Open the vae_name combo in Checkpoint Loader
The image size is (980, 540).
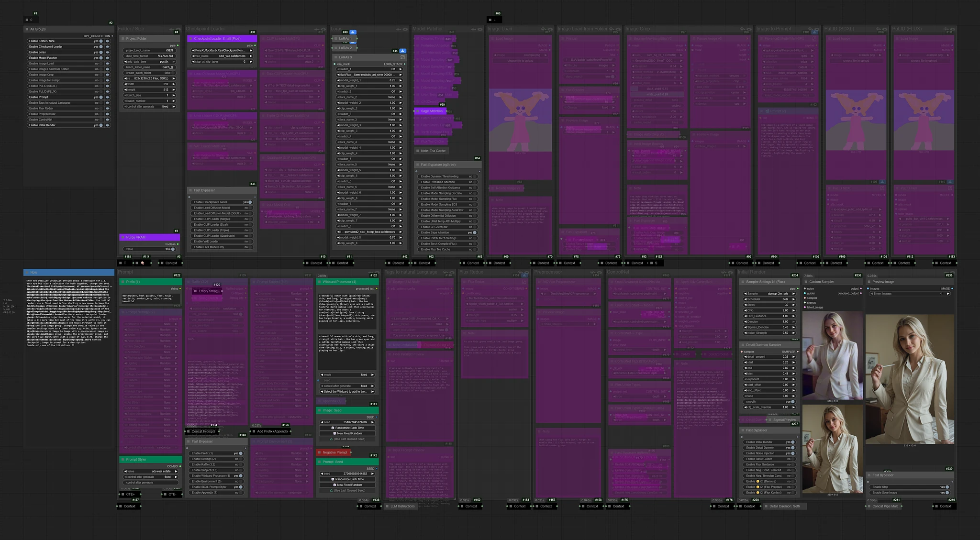(x=222, y=56)
